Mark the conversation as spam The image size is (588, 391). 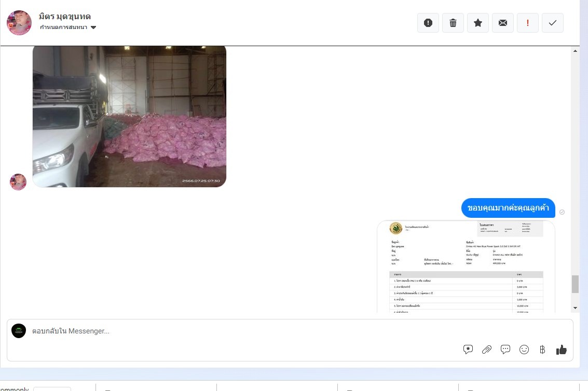(428, 23)
